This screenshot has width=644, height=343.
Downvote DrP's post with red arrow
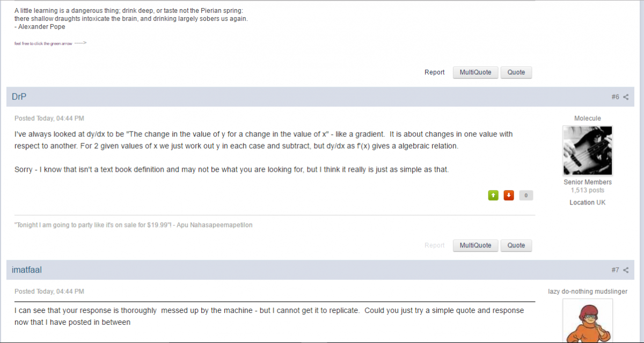tap(509, 195)
